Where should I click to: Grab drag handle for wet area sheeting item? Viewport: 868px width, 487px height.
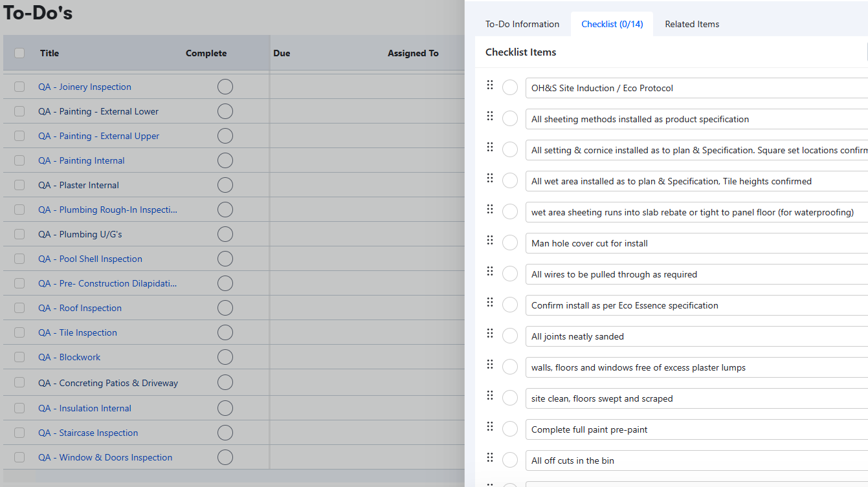490,209
